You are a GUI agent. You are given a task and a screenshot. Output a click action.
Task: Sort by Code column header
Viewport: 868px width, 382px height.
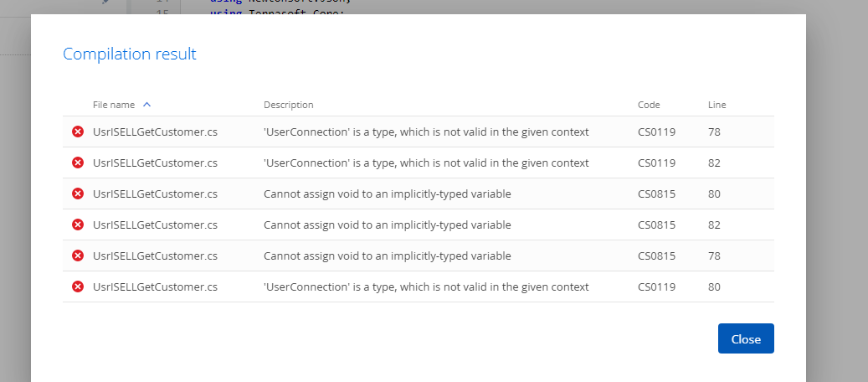pyautogui.click(x=649, y=105)
